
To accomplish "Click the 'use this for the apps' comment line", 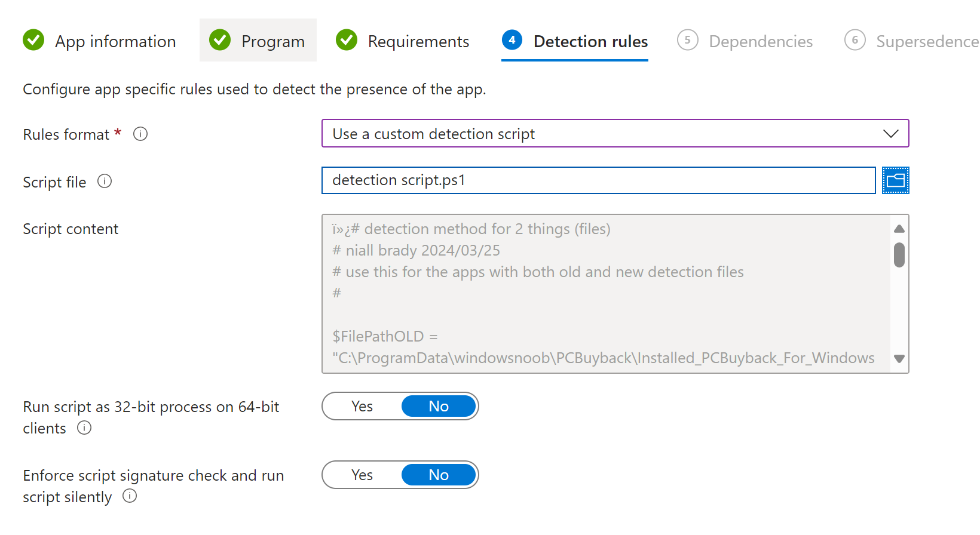I will [538, 272].
